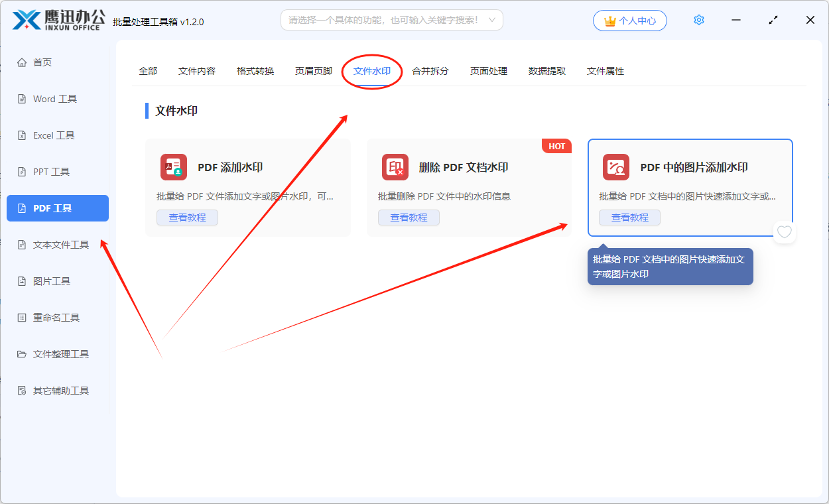Select PDF 工具 in the sidebar
829x504 pixels.
(58, 208)
